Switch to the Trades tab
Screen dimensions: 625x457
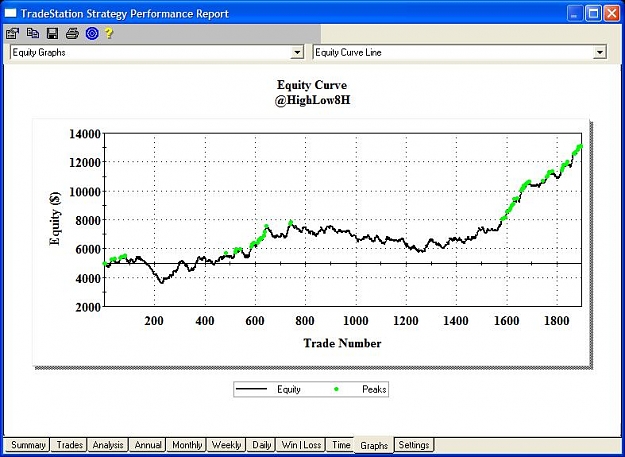(69, 445)
